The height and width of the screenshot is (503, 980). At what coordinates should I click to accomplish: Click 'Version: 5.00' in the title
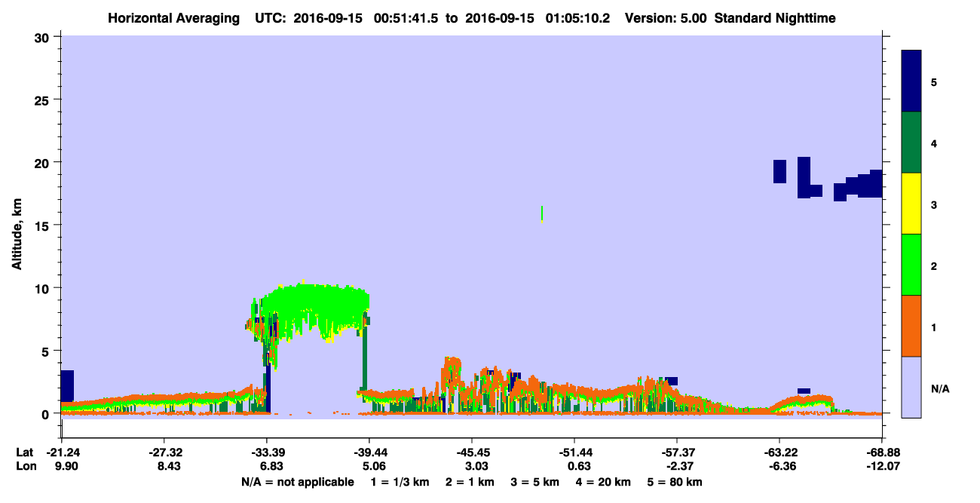pyautogui.click(x=666, y=17)
